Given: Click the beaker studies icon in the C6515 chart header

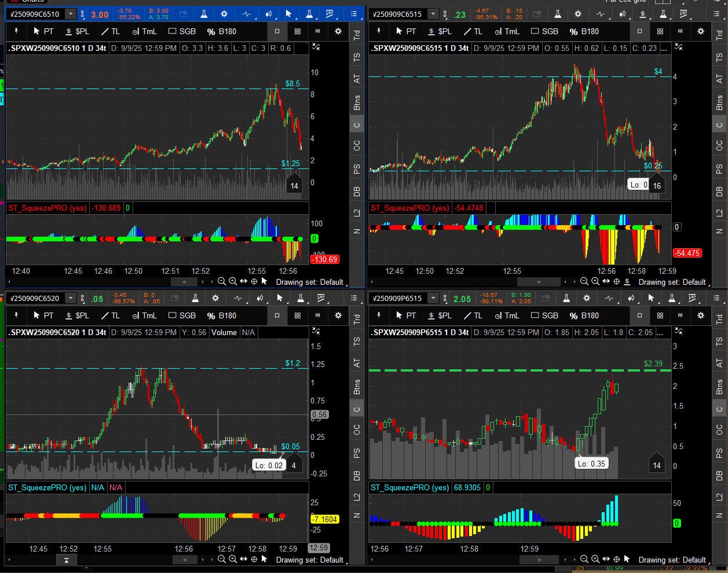Looking at the screenshot, I should (558, 14).
